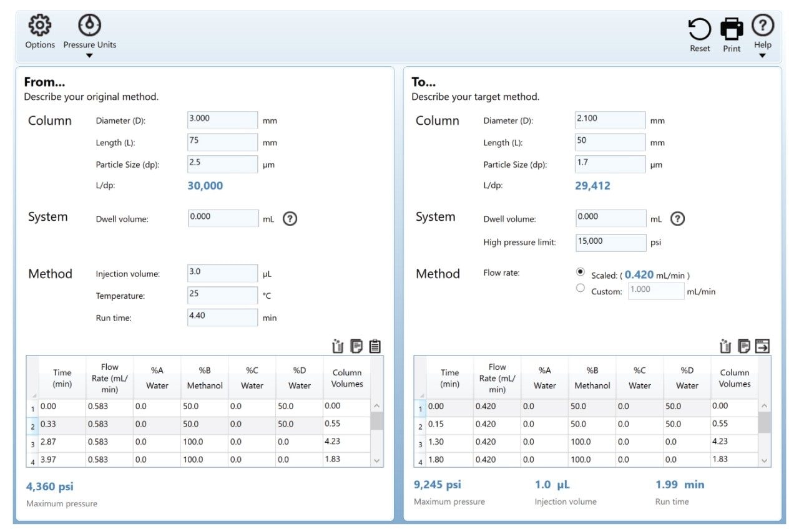Click the Custom flow rate input box

click(656, 291)
